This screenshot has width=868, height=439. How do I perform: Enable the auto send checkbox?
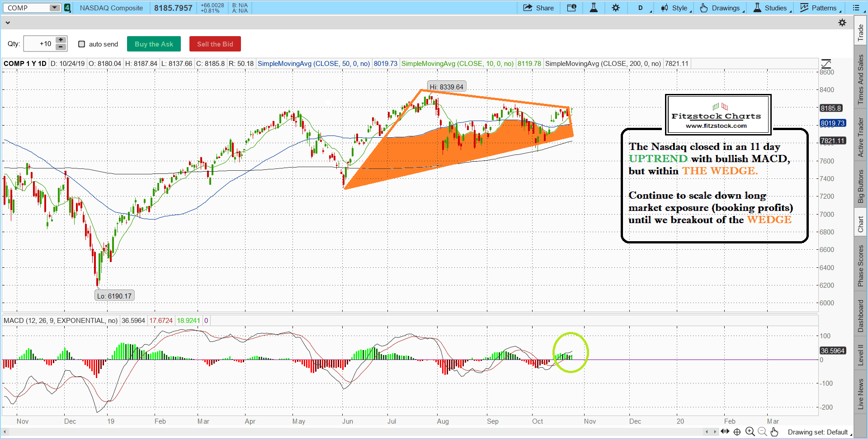(82, 44)
